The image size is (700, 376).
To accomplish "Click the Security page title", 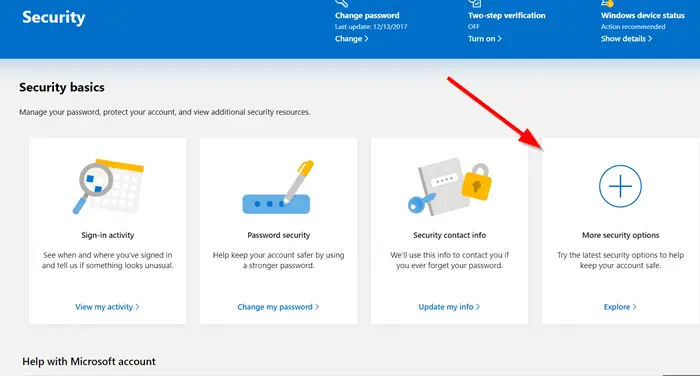I will tap(54, 17).
